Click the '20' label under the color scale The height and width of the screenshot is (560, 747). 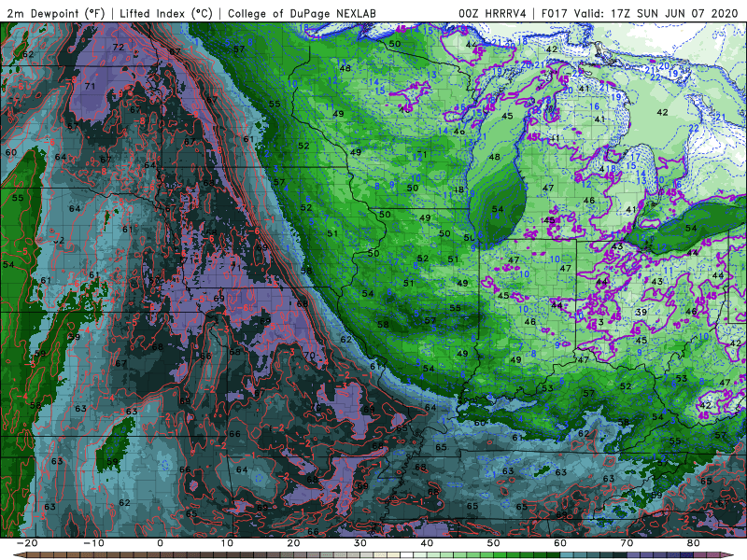click(x=293, y=543)
